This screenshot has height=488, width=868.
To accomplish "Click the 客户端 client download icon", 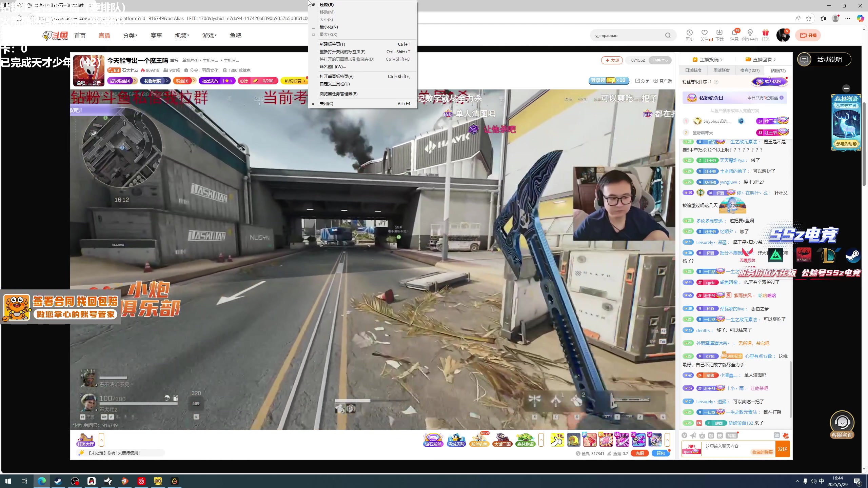I will click(x=663, y=81).
